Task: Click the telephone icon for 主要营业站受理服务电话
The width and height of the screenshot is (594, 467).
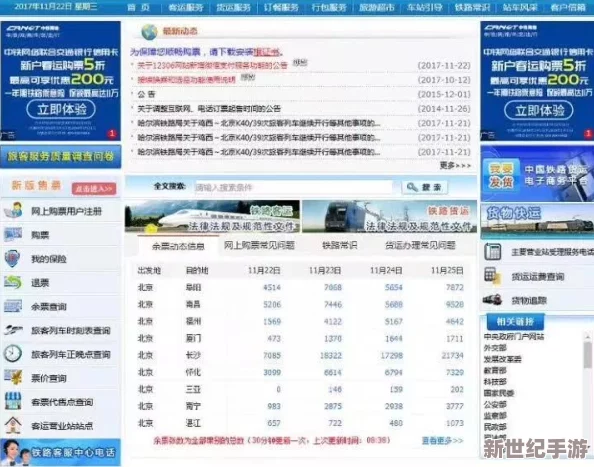Action: [492, 252]
